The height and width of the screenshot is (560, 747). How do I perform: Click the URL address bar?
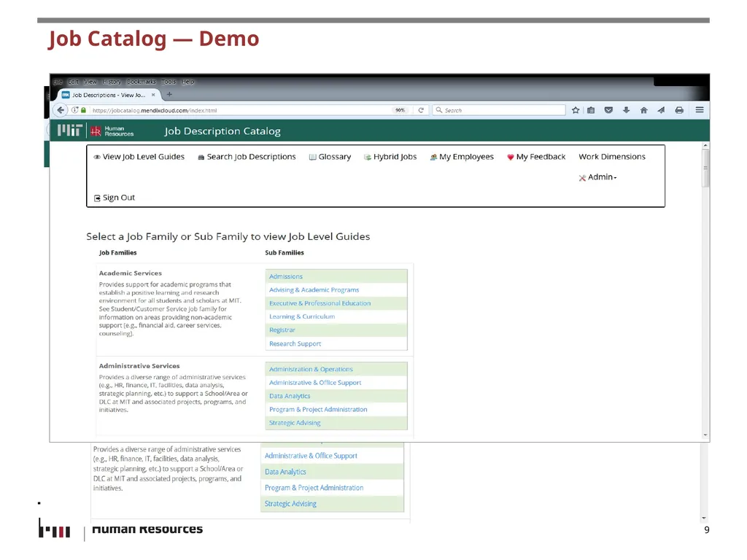[241, 110]
